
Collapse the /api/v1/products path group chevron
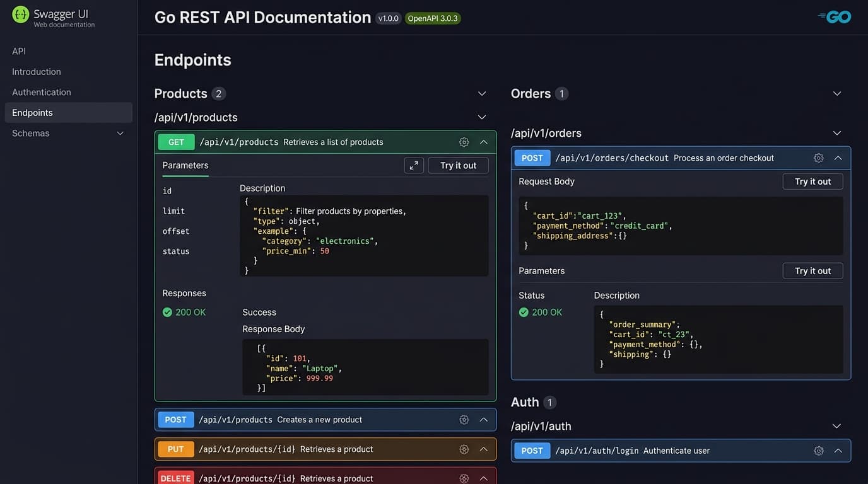482,117
